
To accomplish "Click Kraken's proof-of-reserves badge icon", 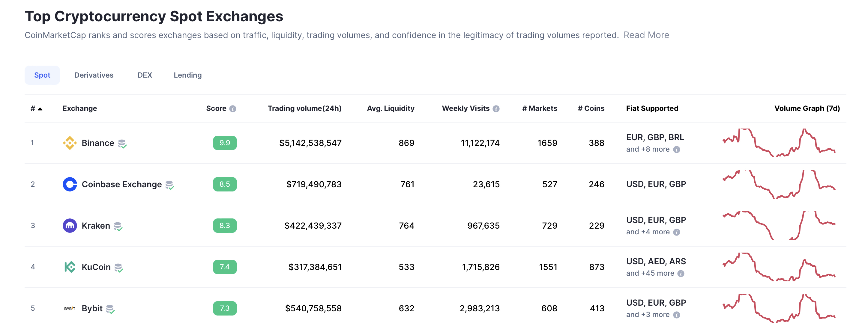I will pos(118,227).
